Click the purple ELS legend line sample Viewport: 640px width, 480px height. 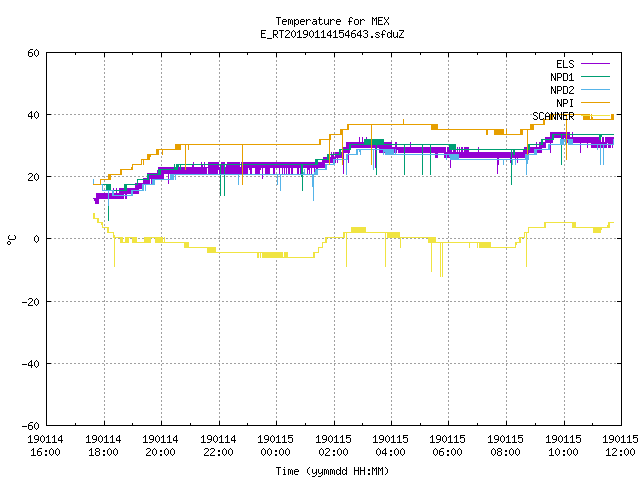pyautogui.click(x=595, y=64)
